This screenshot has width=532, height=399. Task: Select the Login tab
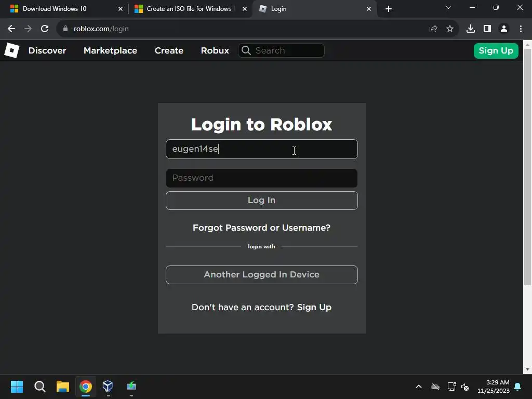(314, 9)
